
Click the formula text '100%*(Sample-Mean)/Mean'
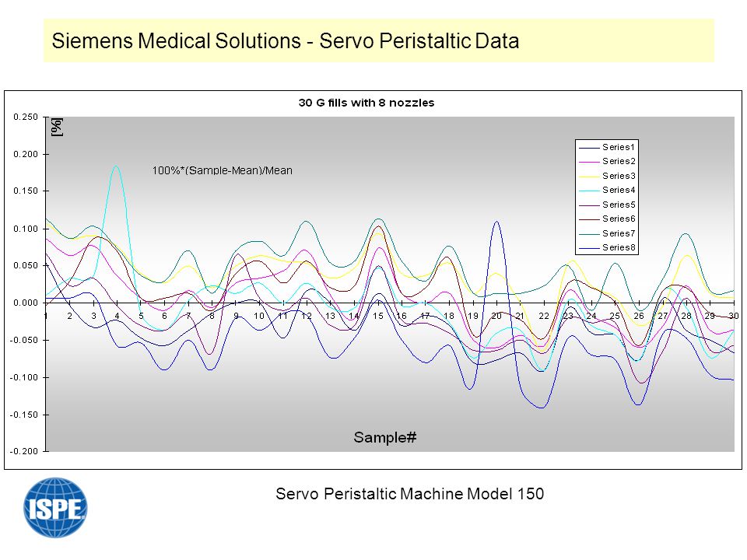[x=222, y=170]
